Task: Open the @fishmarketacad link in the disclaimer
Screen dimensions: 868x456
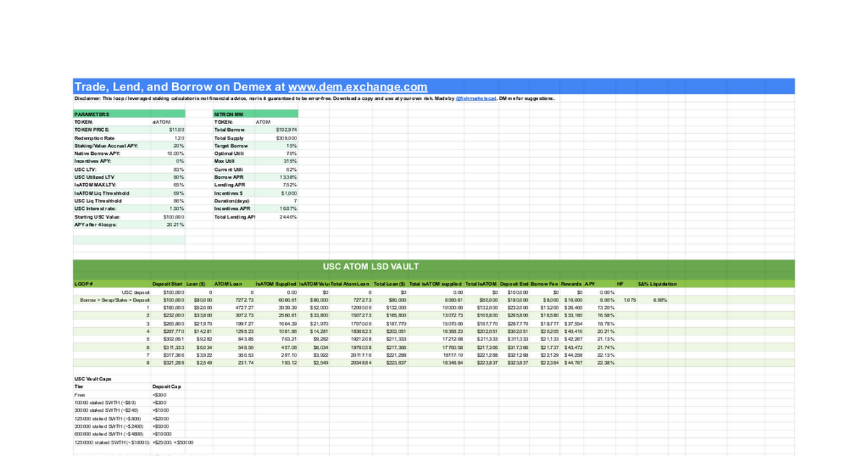Action: [475, 98]
